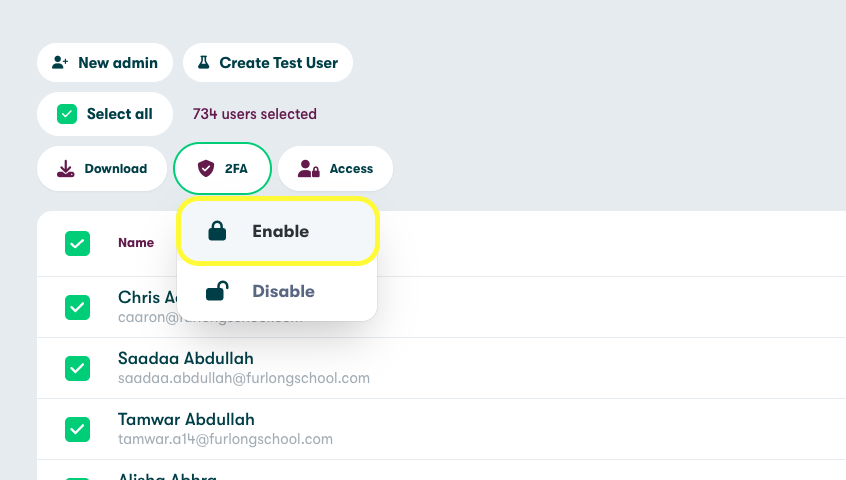Untick the checkbox for Chris's row
The width and height of the screenshot is (846, 480).
pos(77,307)
